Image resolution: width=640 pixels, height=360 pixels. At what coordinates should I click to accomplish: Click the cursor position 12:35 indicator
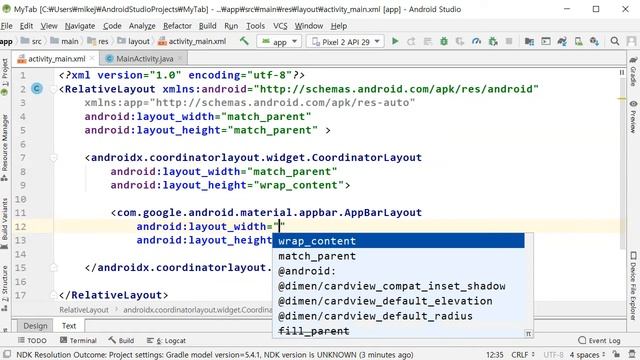(x=494, y=354)
